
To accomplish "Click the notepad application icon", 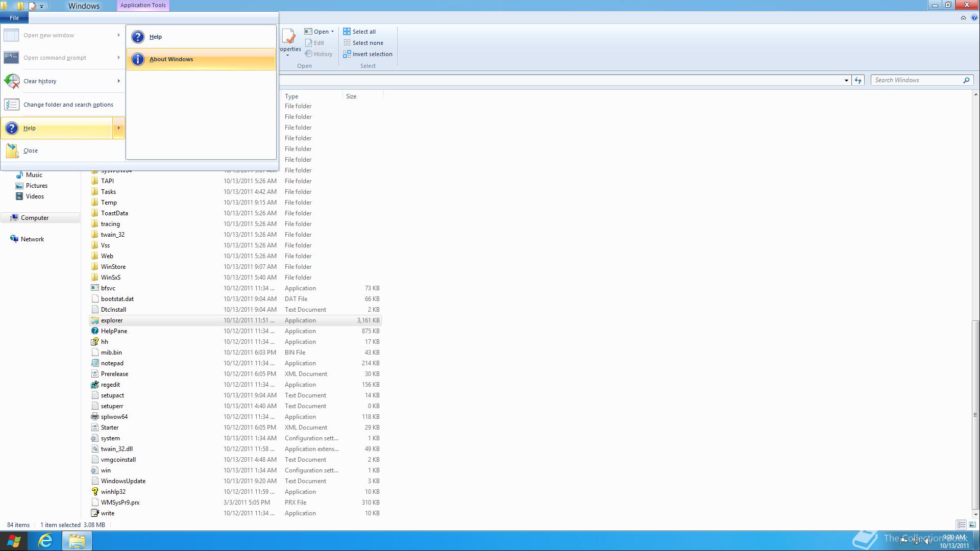I will (94, 363).
